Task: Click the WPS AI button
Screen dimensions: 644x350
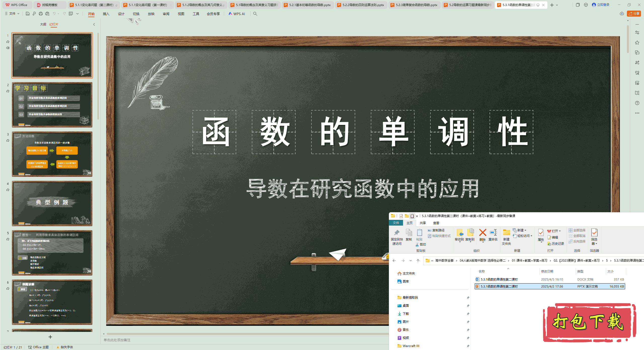Action: pos(237,14)
